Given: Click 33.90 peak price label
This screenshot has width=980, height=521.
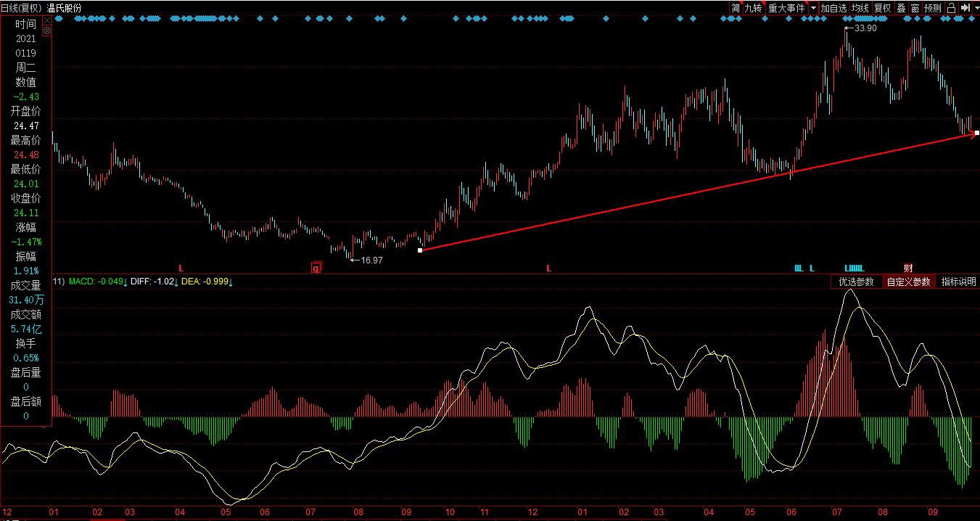Looking at the screenshot, I should point(865,28).
